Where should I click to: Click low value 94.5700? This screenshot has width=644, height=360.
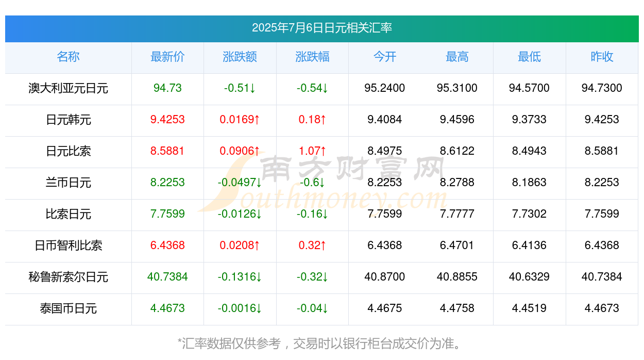pyautogui.click(x=529, y=88)
